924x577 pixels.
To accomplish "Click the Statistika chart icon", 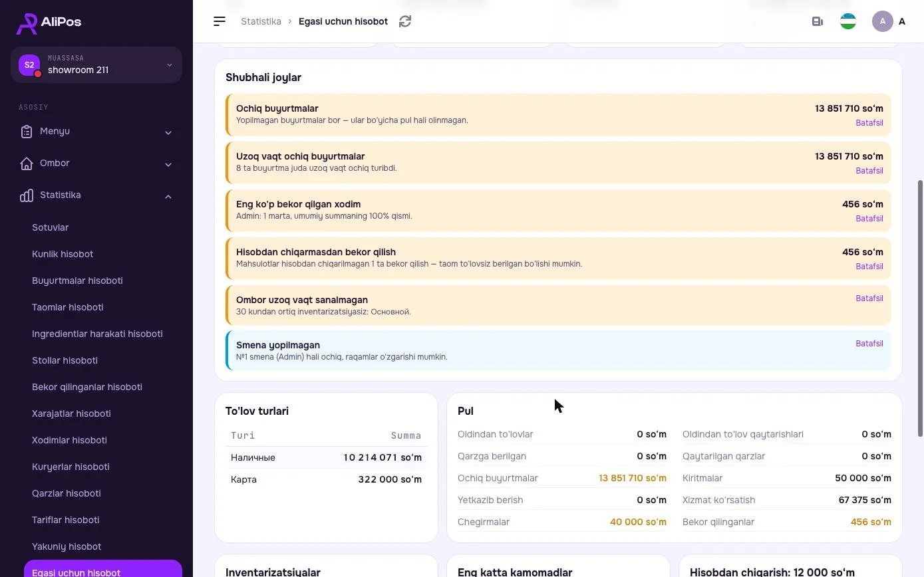I will click(26, 195).
